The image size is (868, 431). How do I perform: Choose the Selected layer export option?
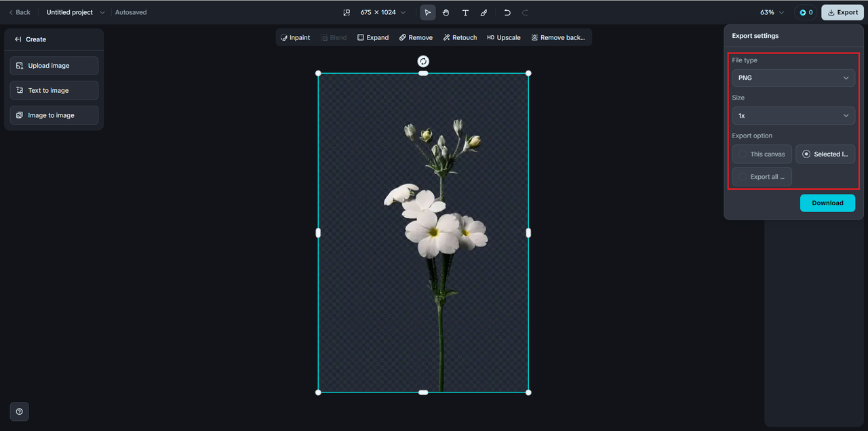825,154
